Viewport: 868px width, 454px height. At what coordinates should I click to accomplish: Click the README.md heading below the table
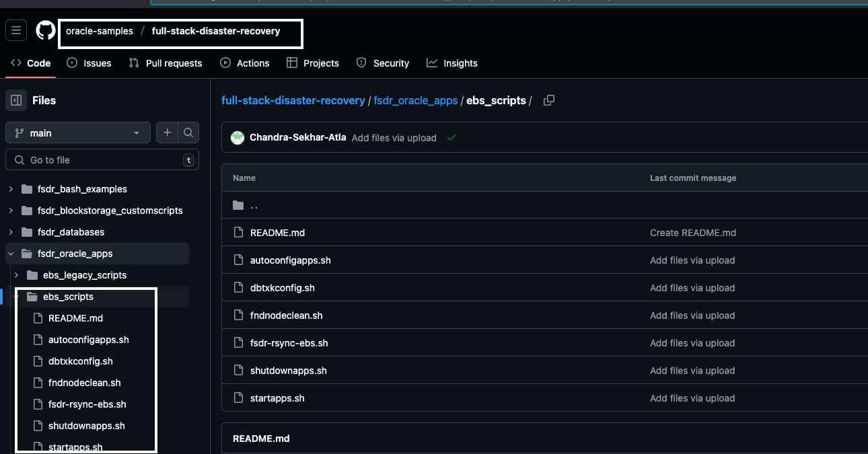click(261, 439)
